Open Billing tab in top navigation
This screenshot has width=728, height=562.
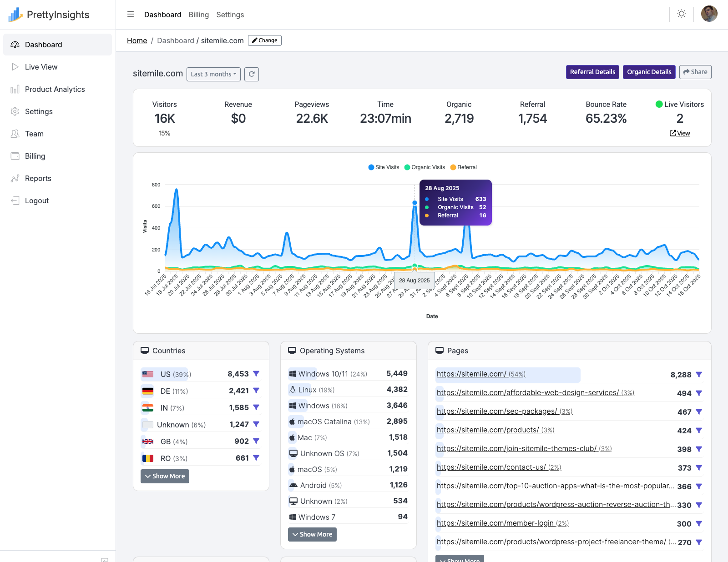coord(199,15)
